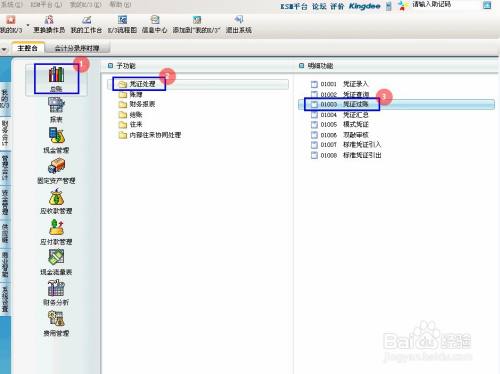Select the 财务报表 folder in 子功能
This screenshot has width=500, height=374.
pyautogui.click(x=137, y=104)
